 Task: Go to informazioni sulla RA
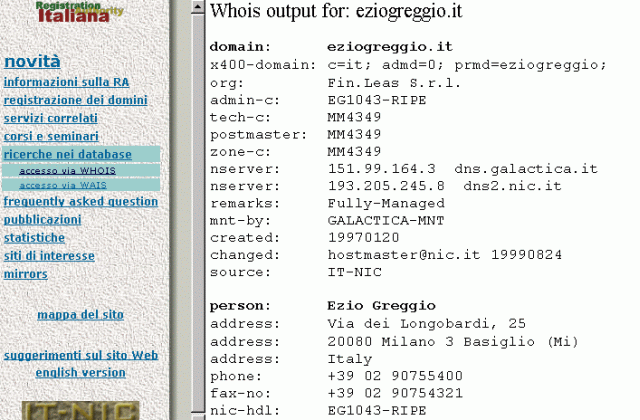66,82
